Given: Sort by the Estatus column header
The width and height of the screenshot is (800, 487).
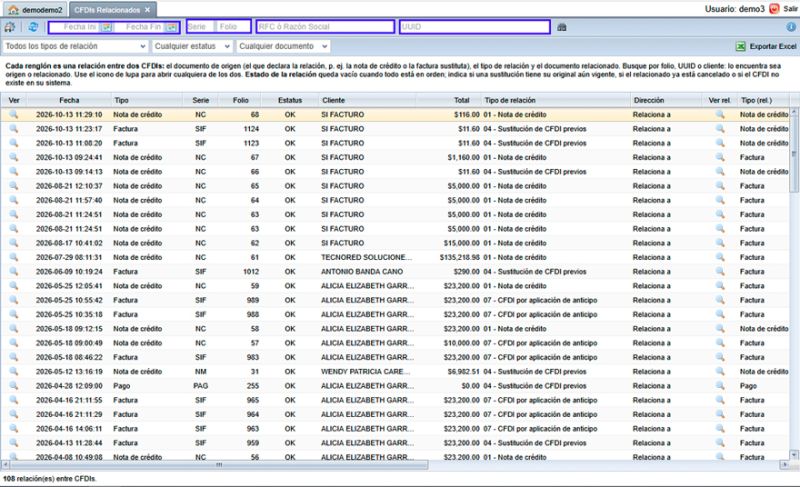Looking at the screenshot, I should click(x=290, y=100).
